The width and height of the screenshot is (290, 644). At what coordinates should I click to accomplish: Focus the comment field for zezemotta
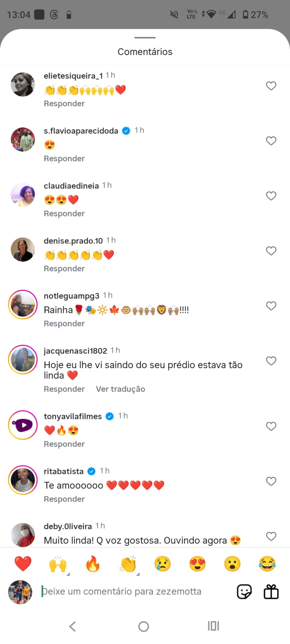point(130,591)
